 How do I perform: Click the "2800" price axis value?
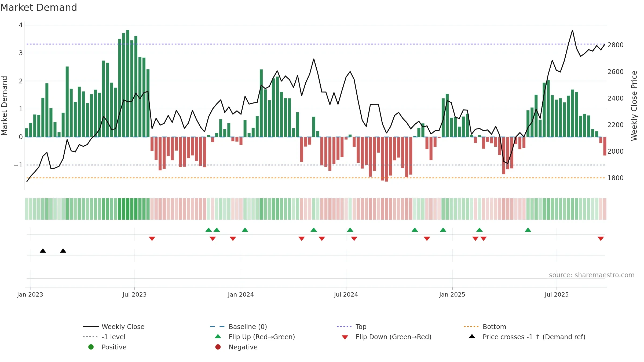point(616,45)
